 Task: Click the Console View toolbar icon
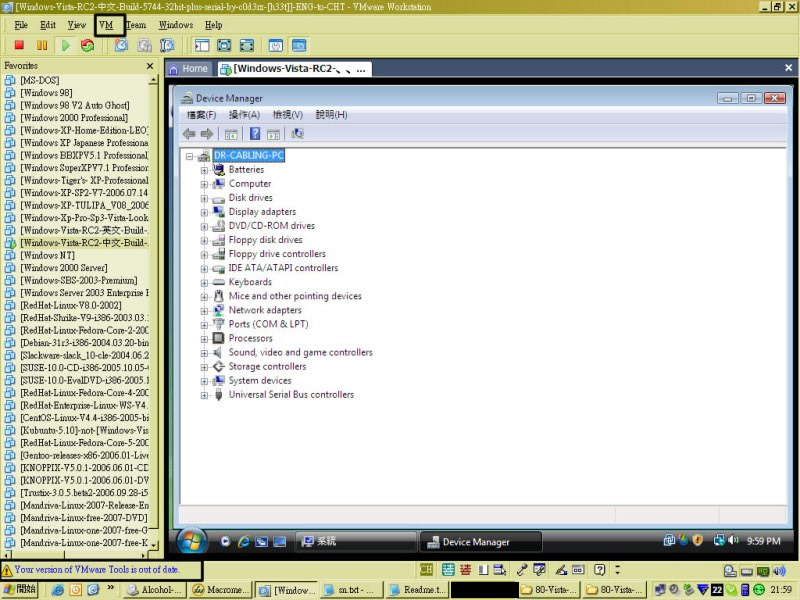[299, 45]
